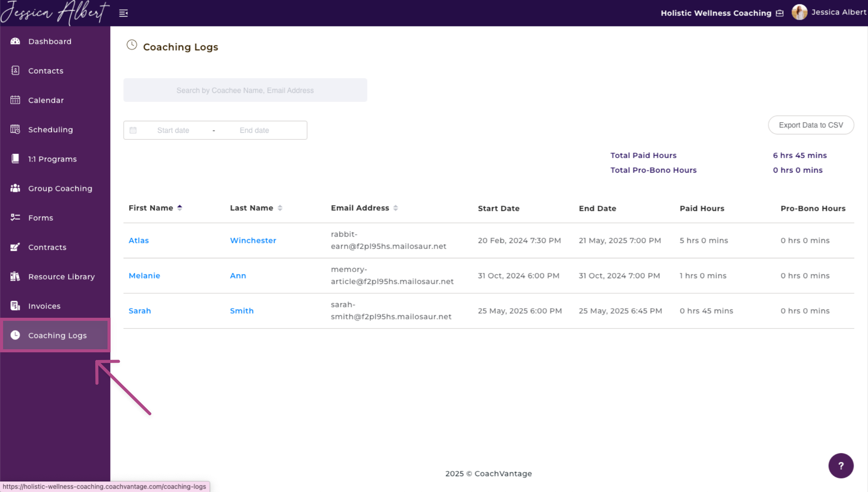Click the Total Pro-Bono Hours label
The image size is (868, 492).
pyautogui.click(x=653, y=170)
